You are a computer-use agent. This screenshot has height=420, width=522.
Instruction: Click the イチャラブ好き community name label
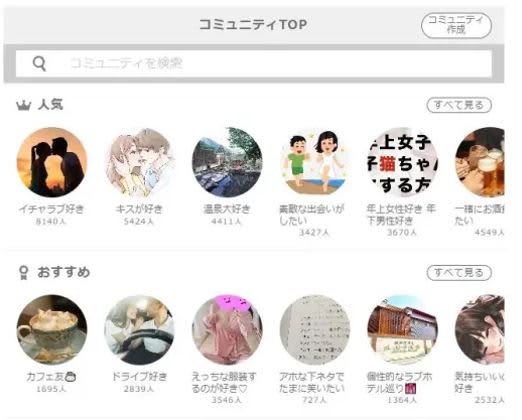(51, 209)
